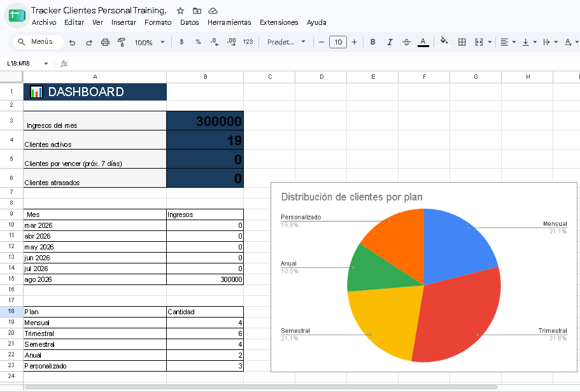Select the 300000 Ingresos del mes value
Screen dimensions: 580x392
pyautogui.click(x=205, y=120)
